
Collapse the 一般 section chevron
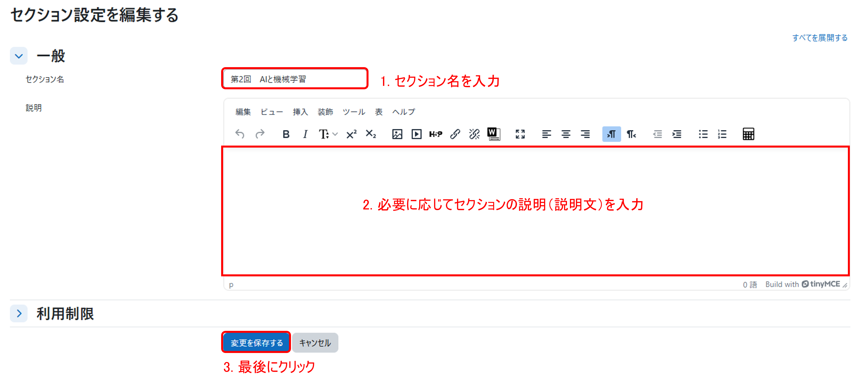tap(19, 56)
